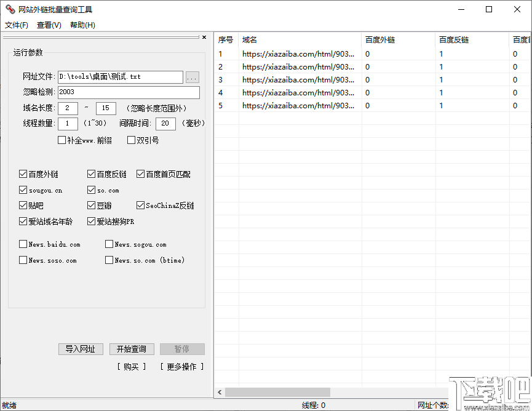
Task: Click the 开始查询 button
Action: tap(132, 349)
